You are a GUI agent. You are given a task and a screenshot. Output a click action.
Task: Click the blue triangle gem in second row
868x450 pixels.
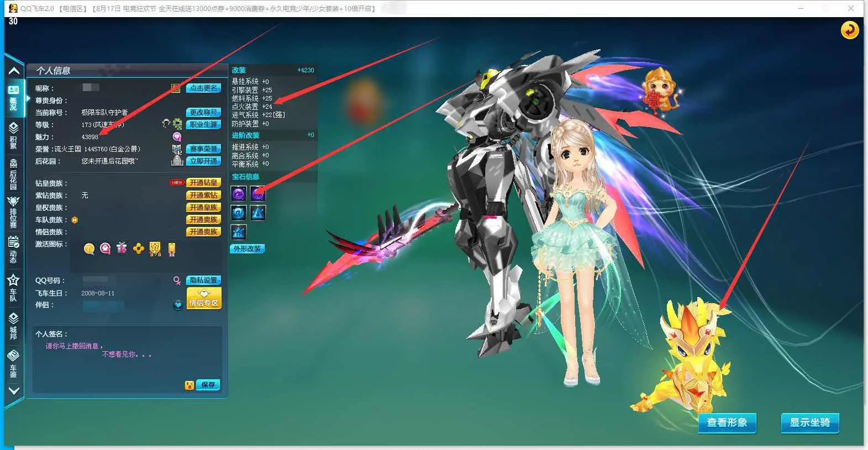click(258, 213)
